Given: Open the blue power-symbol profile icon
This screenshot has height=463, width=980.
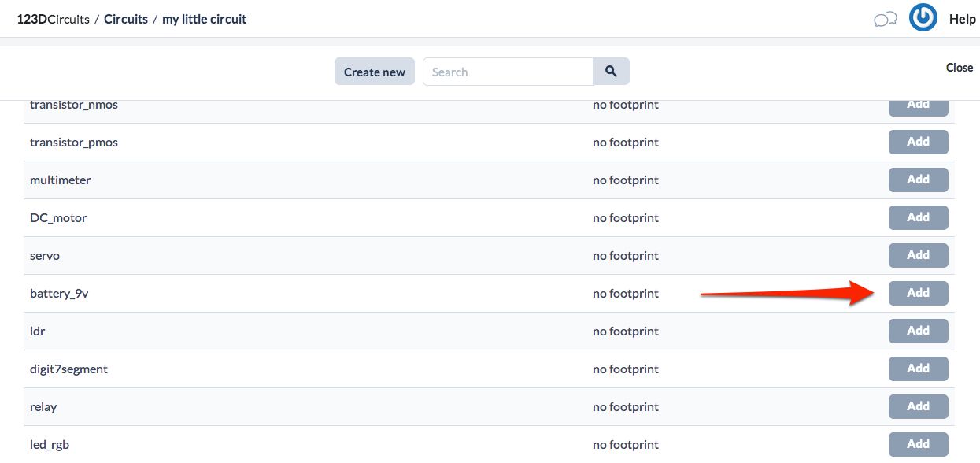Looking at the screenshot, I should pos(923,18).
